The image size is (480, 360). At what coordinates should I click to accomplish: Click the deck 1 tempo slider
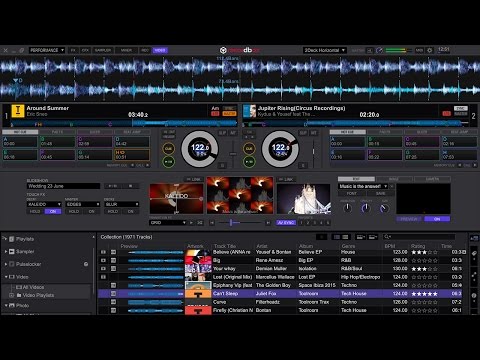pos(233,154)
